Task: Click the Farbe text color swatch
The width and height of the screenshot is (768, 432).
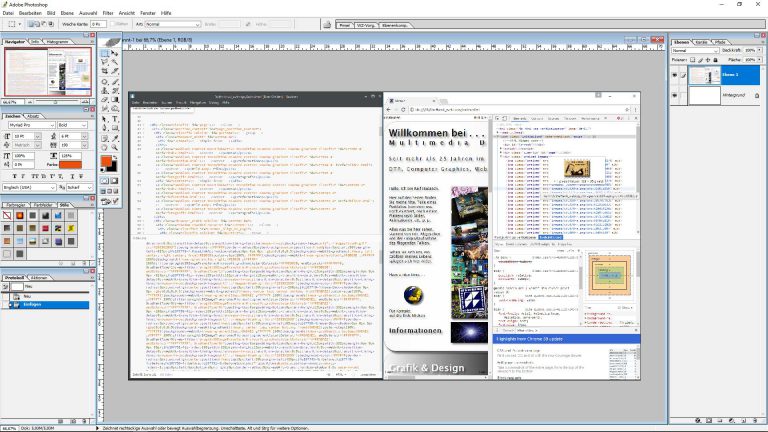Action: (71, 165)
